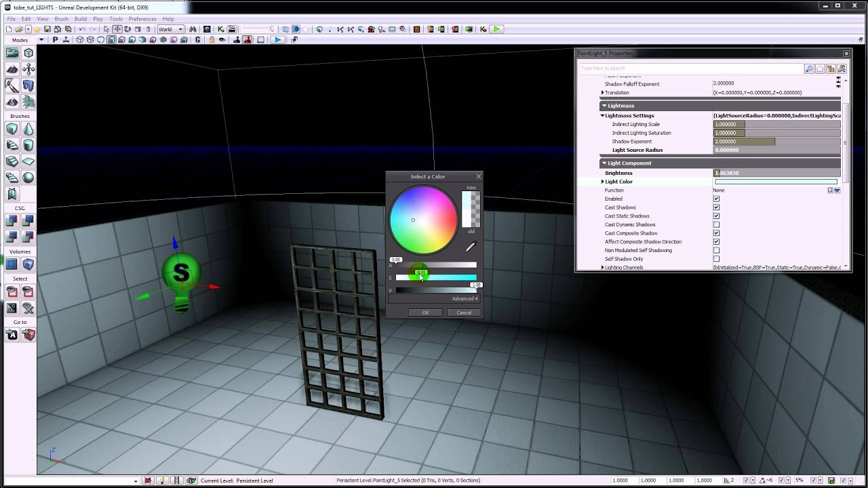Open the File menu
This screenshot has width=868, height=488.
(x=11, y=19)
